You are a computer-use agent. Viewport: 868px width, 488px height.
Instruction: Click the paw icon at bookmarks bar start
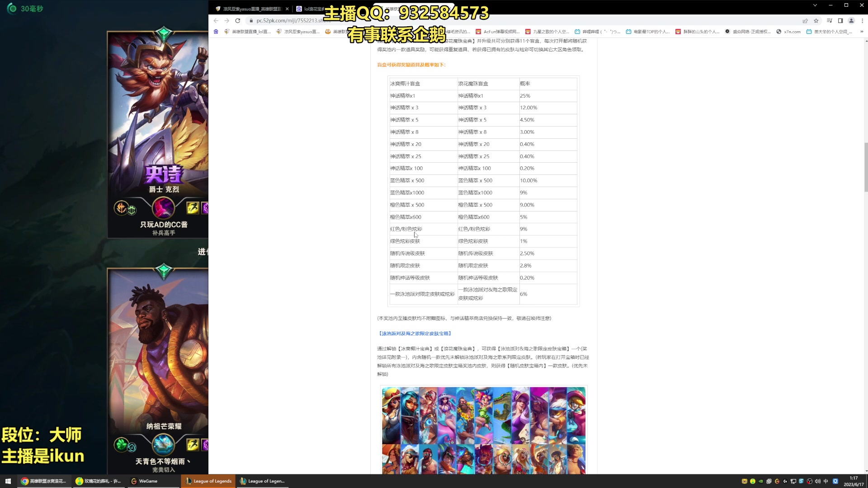click(216, 32)
